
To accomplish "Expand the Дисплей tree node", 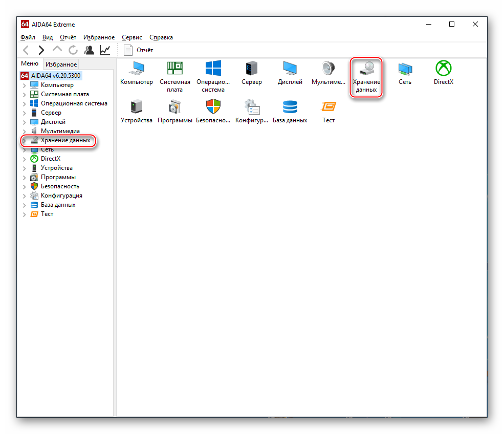I will tap(25, 122).
